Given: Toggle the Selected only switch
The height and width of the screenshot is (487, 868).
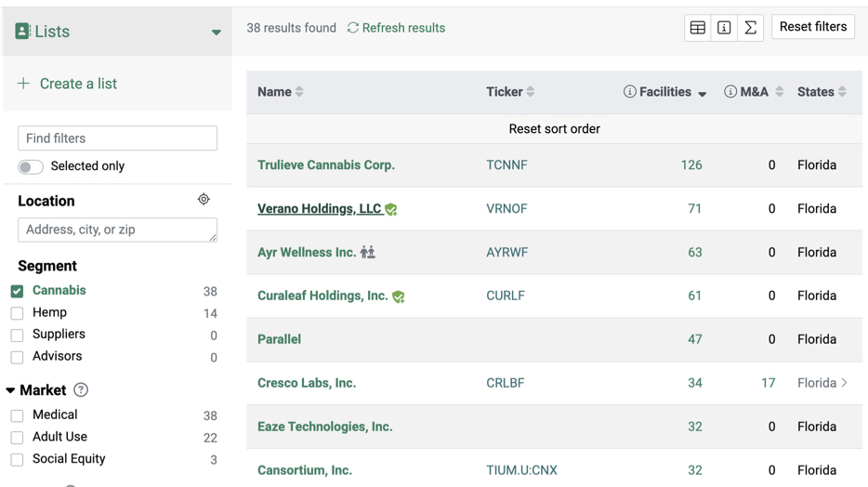Looking at the screenshot, I should click(x=31, y=167).
